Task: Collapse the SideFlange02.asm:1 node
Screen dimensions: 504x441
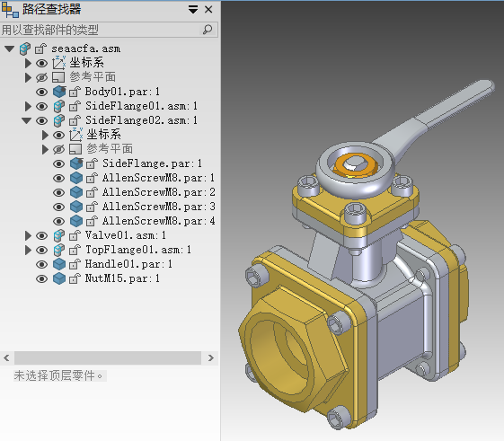Action: pos(26,120)
